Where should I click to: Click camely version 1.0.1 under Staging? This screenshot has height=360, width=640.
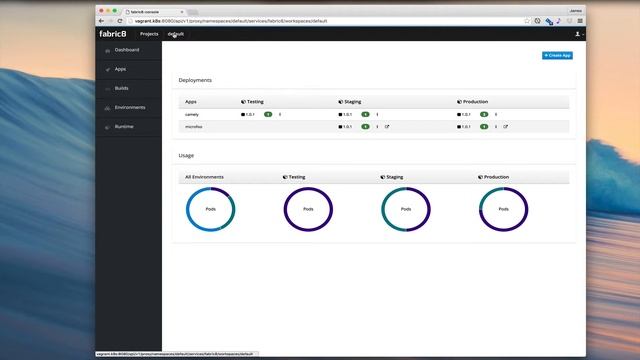point(345,115)
